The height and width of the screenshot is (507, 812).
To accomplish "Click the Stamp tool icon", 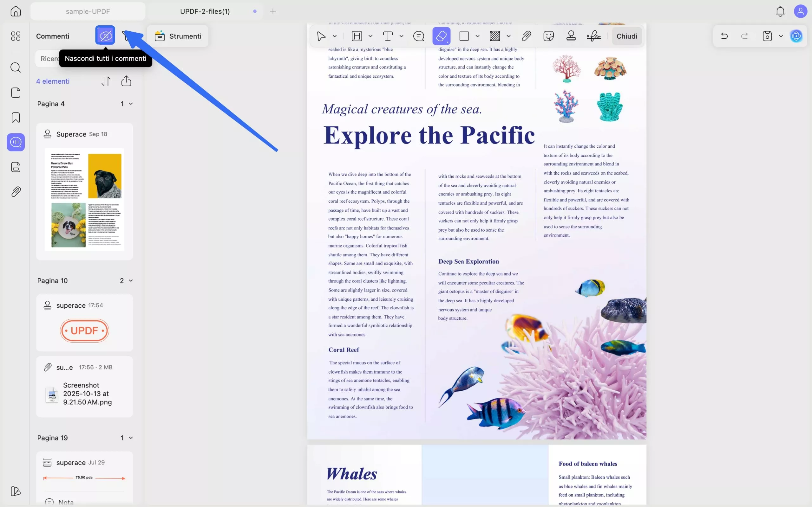I will point(571,36).
